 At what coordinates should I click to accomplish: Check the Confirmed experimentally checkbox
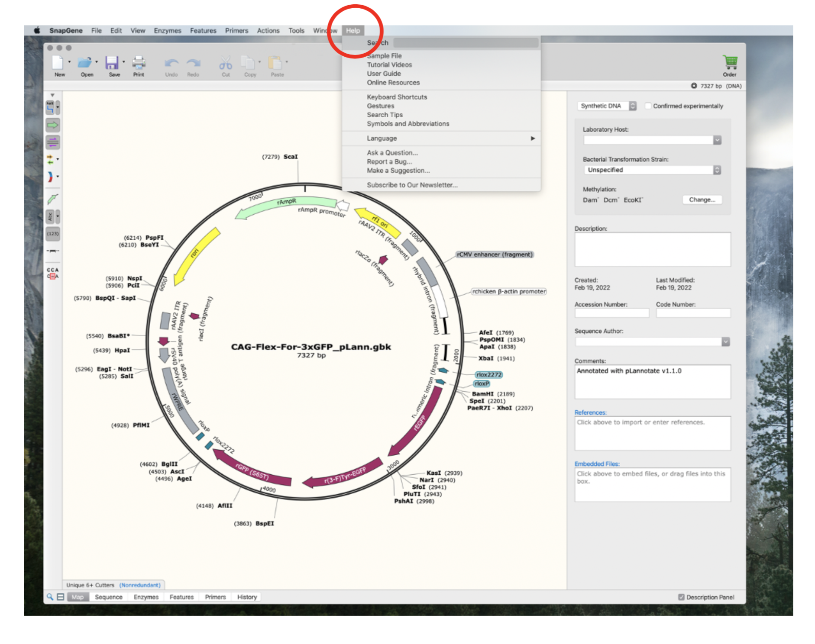648,106
